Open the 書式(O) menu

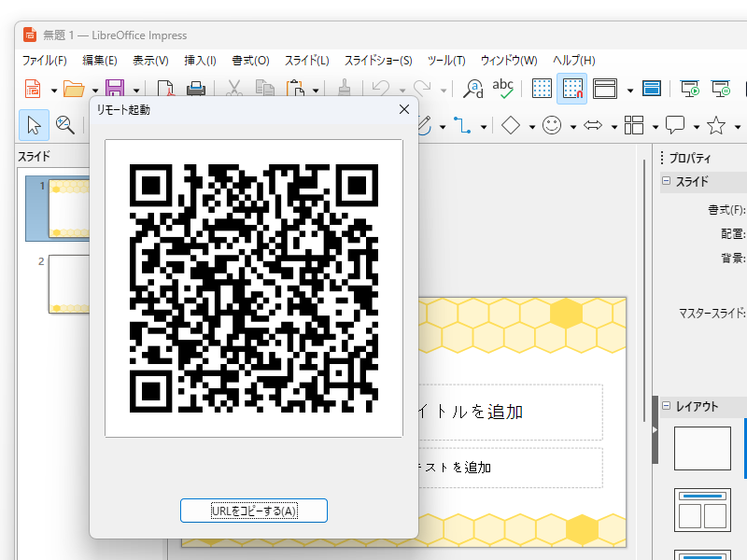[x=250, y=61]
